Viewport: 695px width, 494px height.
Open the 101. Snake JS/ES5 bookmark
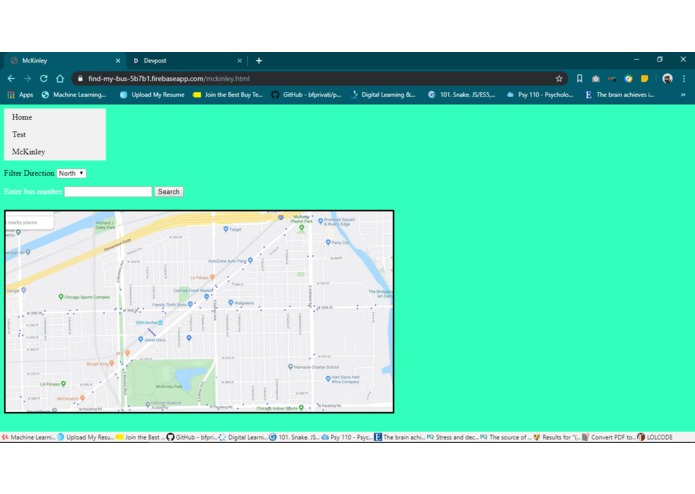pyautogui.click(x=461, y=95)
